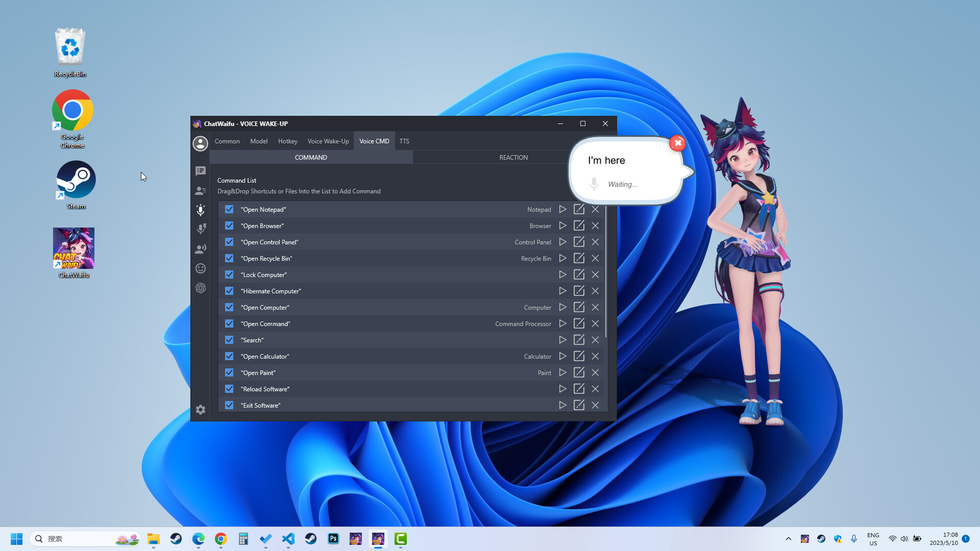Open the chat log panel in the sidebar
This screenshot has height=551, width=980.
tap(200, 171)
